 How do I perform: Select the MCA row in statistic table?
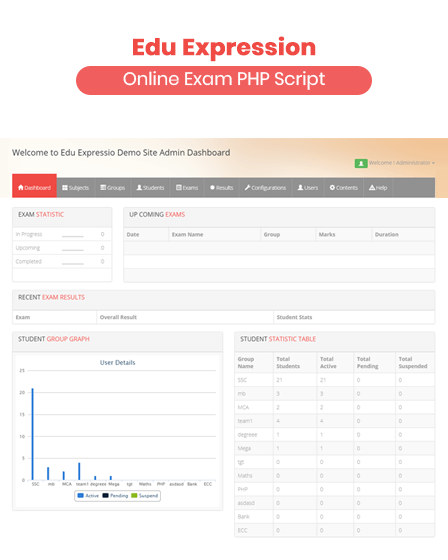pyautogui.click(x=335, y=407)
